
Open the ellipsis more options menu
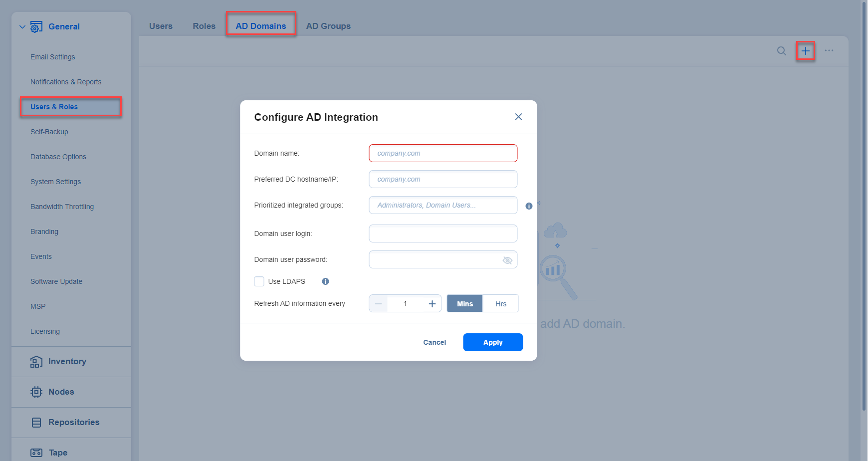point(829,50)
